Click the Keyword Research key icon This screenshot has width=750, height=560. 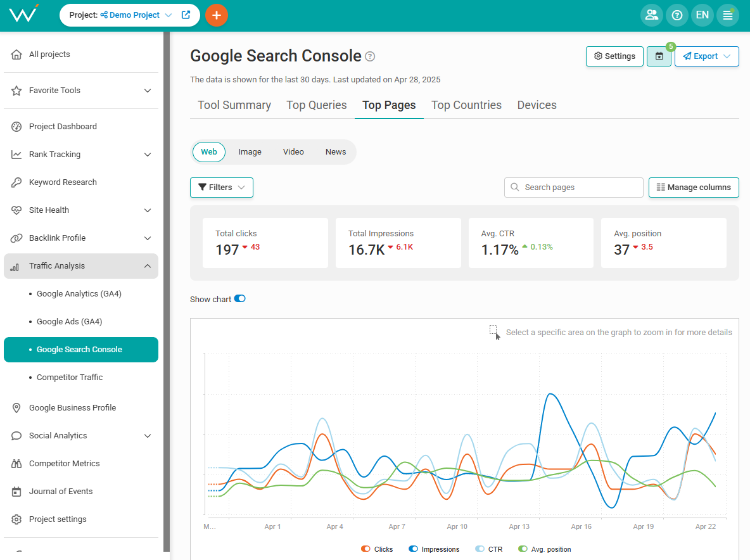point(16,182)
